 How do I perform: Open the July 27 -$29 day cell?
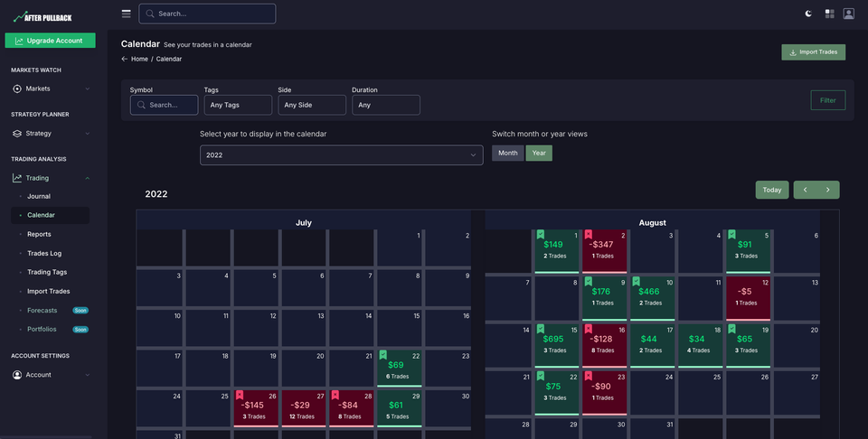click(x=304, y=408)
